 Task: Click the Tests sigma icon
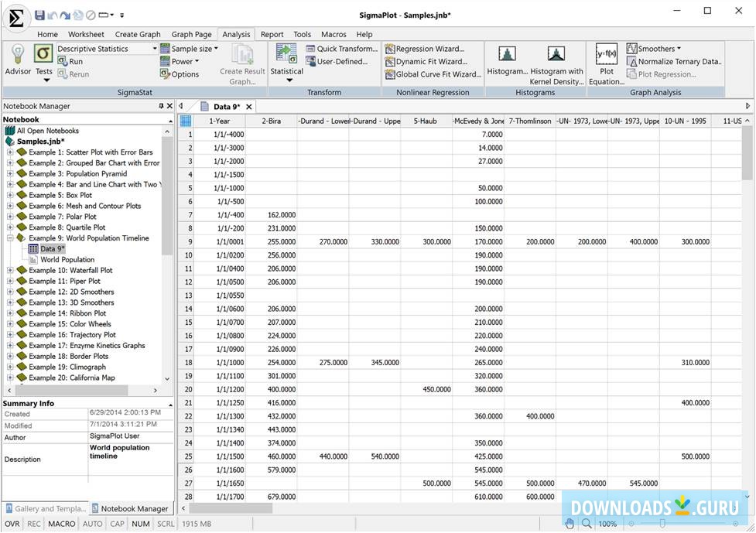tap(43, 54)
